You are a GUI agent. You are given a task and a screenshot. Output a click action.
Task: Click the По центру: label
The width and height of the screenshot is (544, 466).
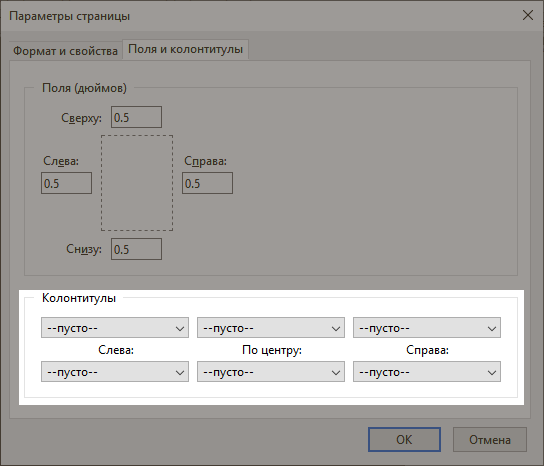(272, 350)
